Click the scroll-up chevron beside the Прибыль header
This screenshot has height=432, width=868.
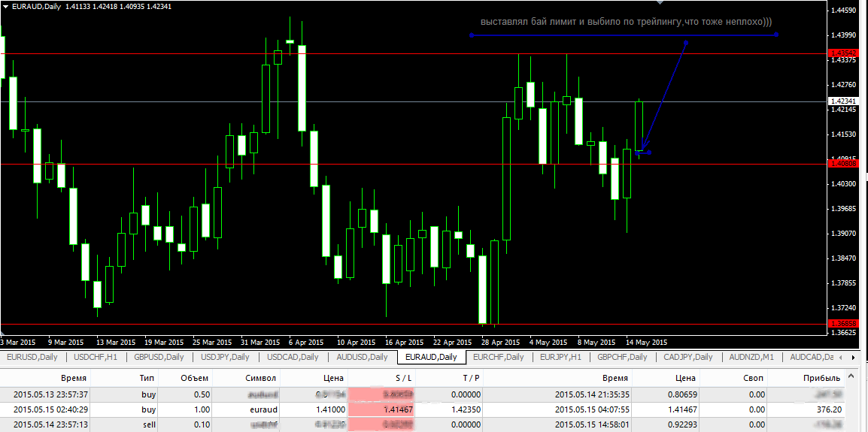click(850, 378)
